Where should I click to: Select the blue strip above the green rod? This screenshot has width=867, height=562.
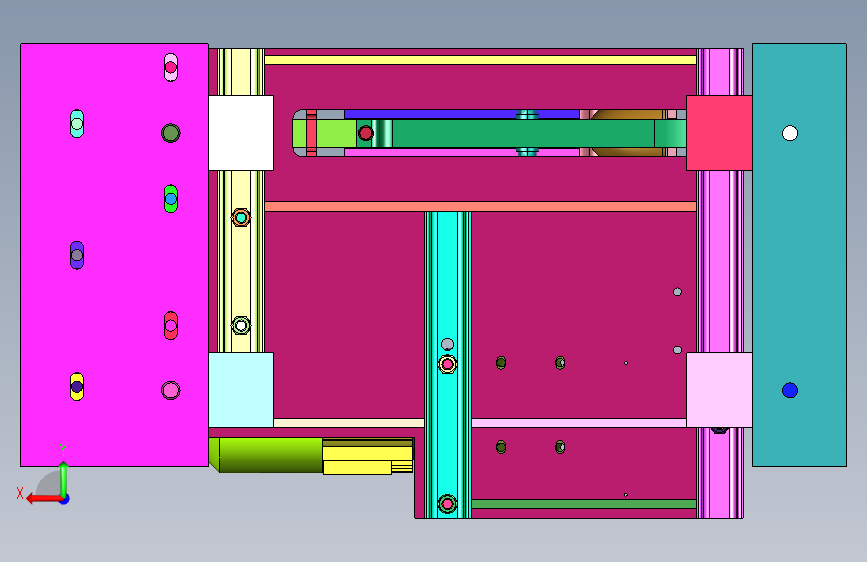click(462, 115)
